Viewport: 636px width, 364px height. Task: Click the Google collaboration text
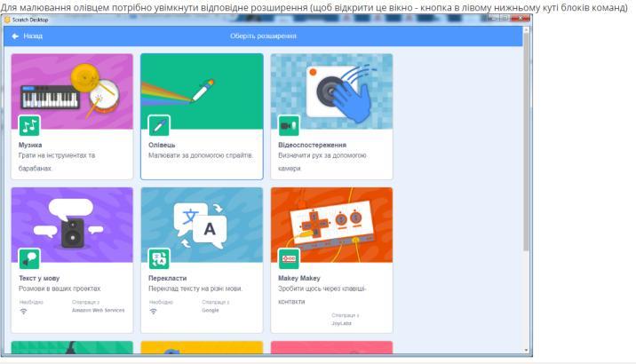(x=211, y=310)
